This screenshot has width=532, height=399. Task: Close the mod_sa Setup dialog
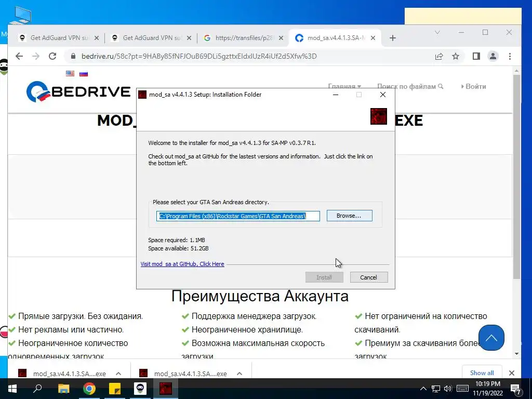point(383,95)
